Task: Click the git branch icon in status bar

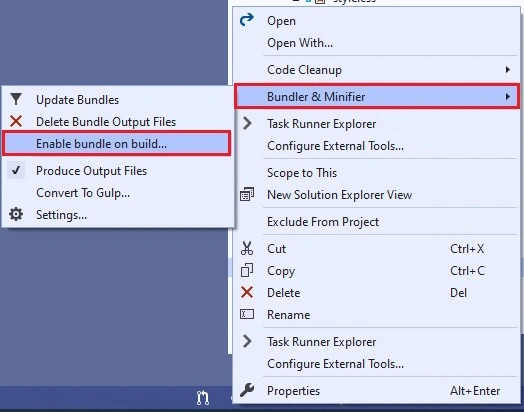Action: [x=203, y=398]
